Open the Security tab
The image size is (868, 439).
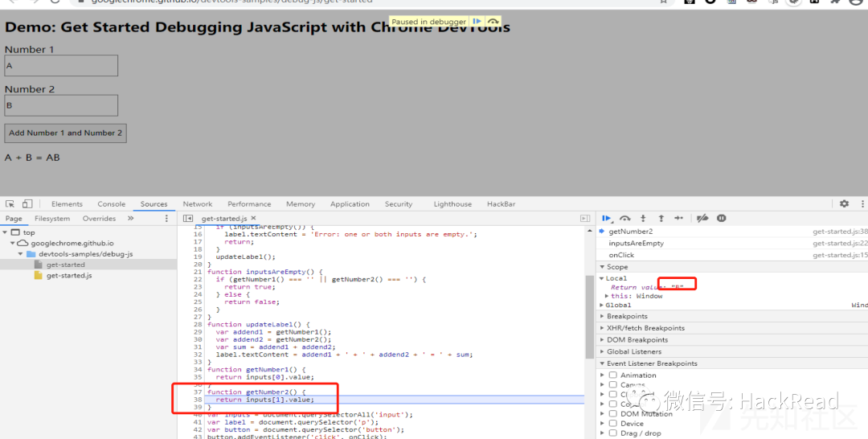pos(399,203)
